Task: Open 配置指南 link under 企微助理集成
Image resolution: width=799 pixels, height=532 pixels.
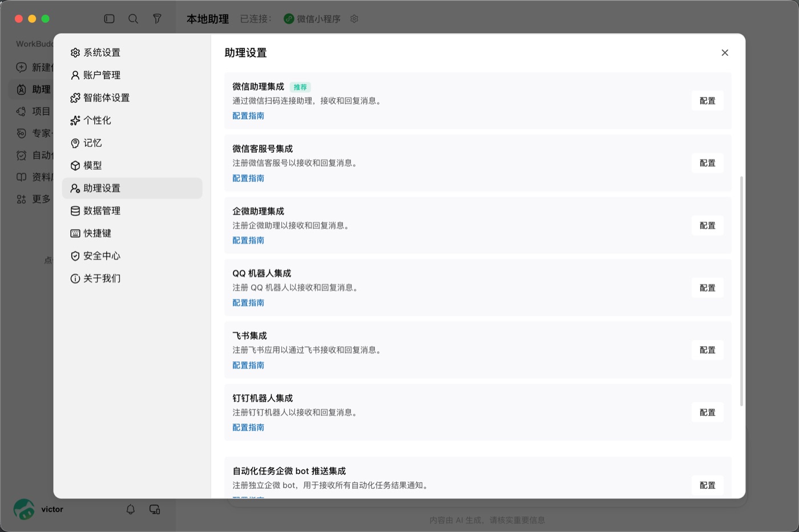Action: click(x=248, y=241)
